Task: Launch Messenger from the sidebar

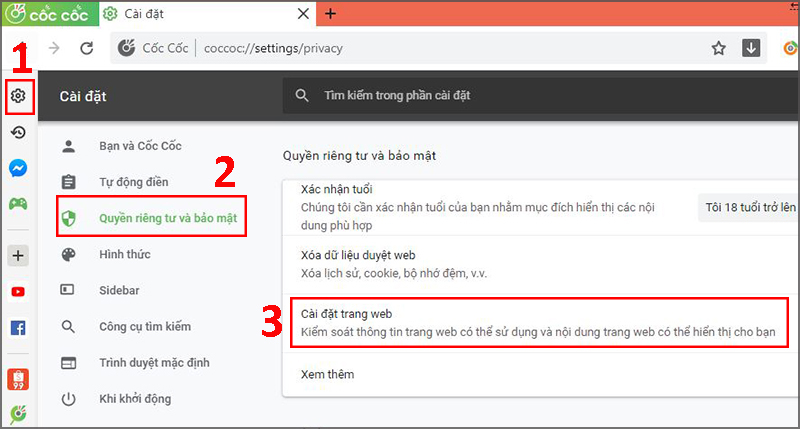Action: tap(18, 168)
